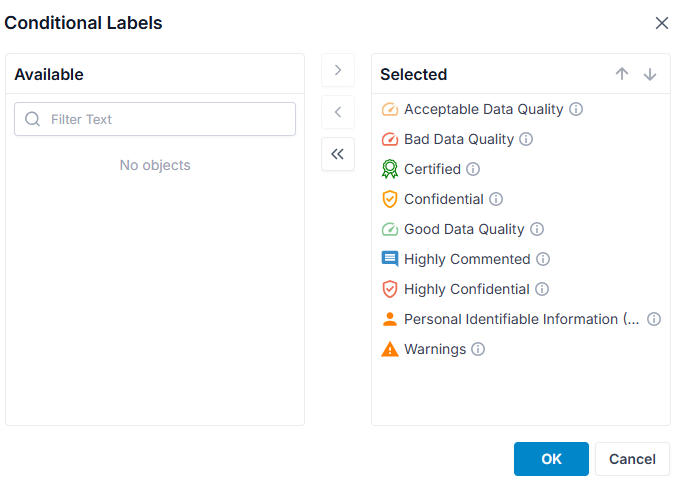Move selected label up with arrow

coord(622,74)
